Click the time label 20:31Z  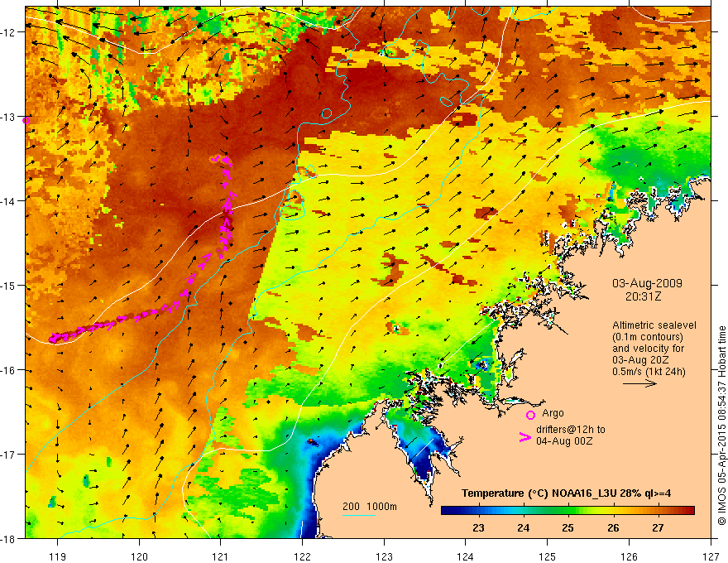click(643, 296)
